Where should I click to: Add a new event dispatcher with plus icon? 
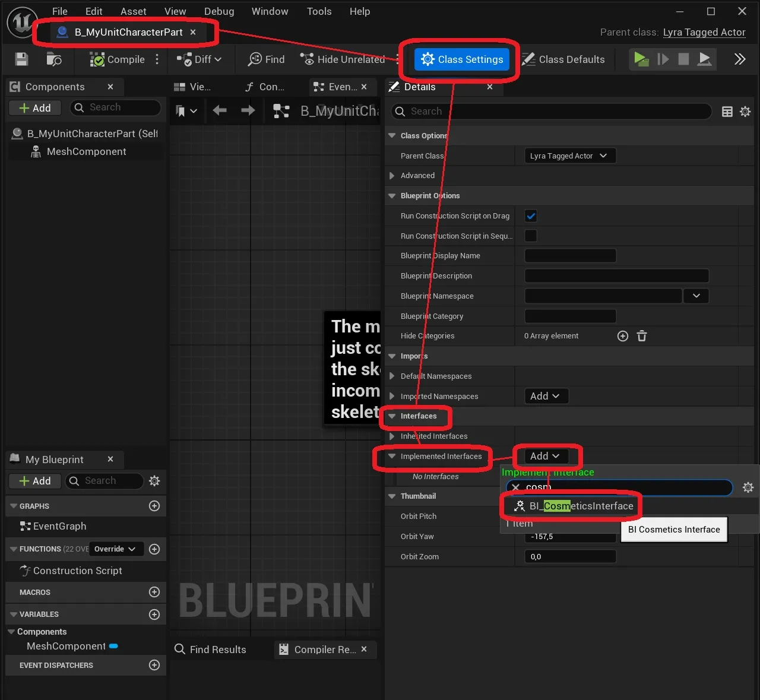[x=154, y=665]
